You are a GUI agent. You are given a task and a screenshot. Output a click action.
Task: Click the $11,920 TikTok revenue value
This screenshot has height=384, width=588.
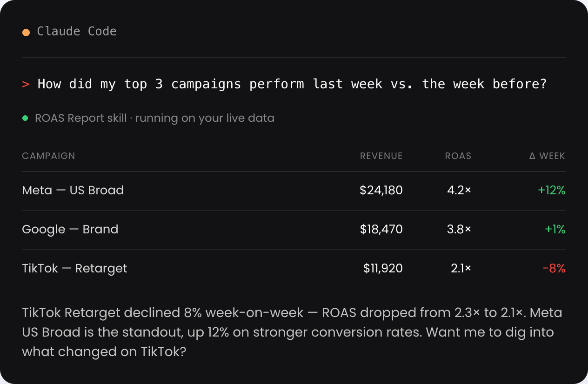[383, 268]
